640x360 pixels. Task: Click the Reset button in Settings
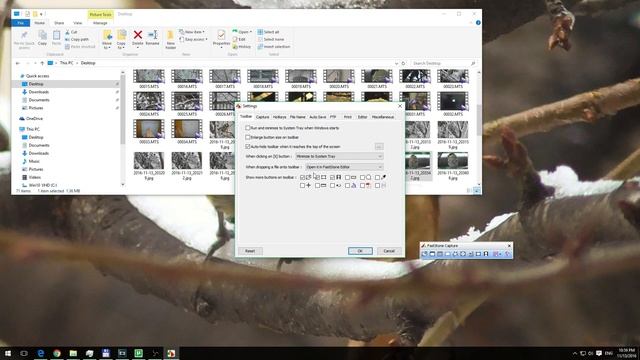point(250,251)
